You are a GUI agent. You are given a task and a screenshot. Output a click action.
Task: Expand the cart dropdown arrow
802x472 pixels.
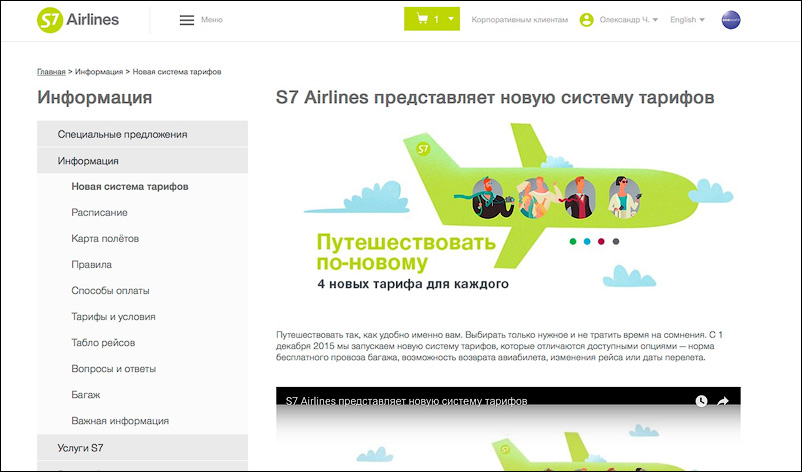pos(451,19)
